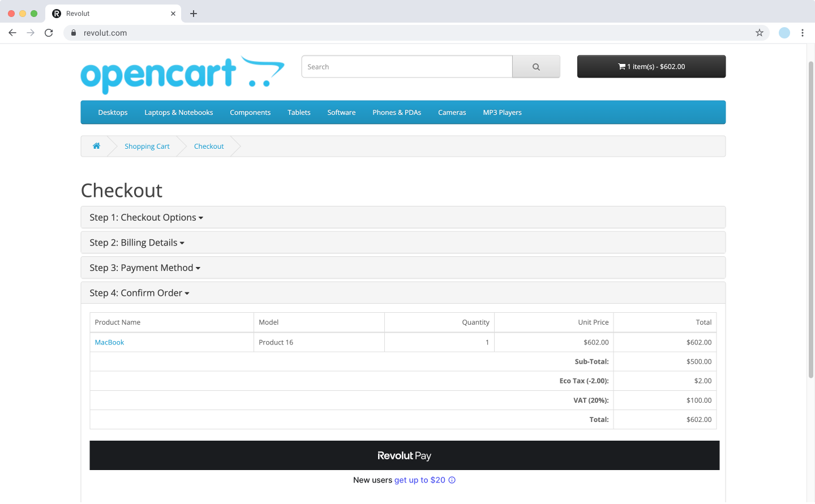Focus the Search input field
815x504 pixels.
click(x=407, y=67)
